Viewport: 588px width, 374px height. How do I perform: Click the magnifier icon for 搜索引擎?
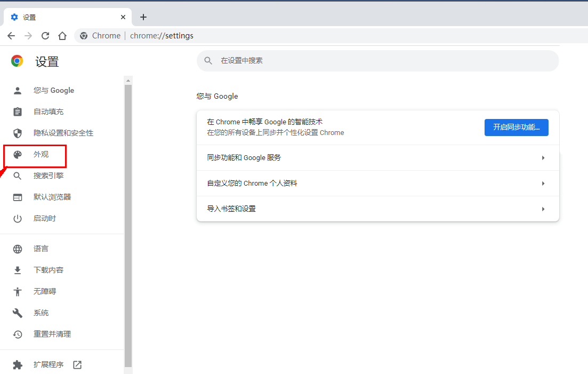(18, 176)
